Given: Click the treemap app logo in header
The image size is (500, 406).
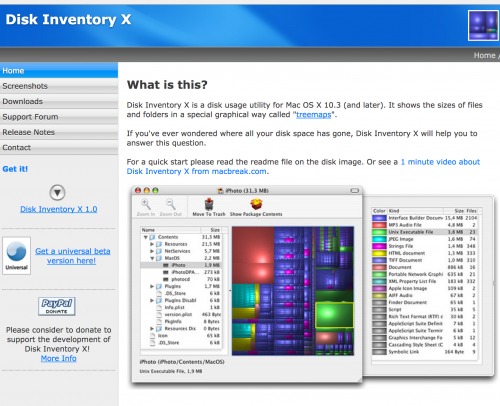Looking at the screenshot, I should point(483,25).
